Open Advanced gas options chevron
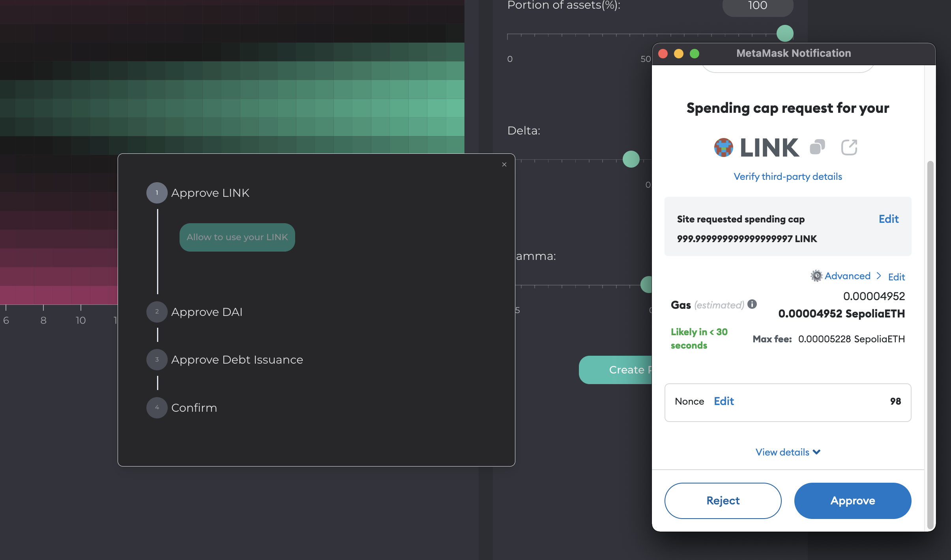951x560 pixels. pos(879,276)
